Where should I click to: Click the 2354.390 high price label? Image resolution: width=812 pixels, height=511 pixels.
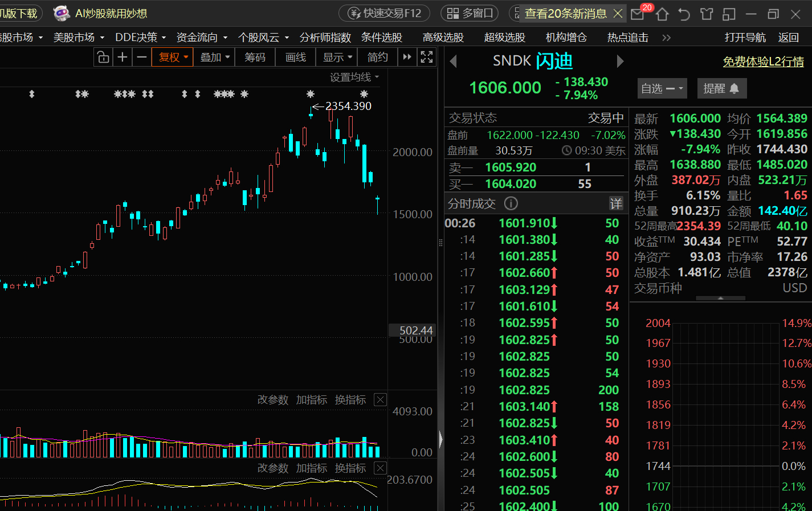[348, 106]
